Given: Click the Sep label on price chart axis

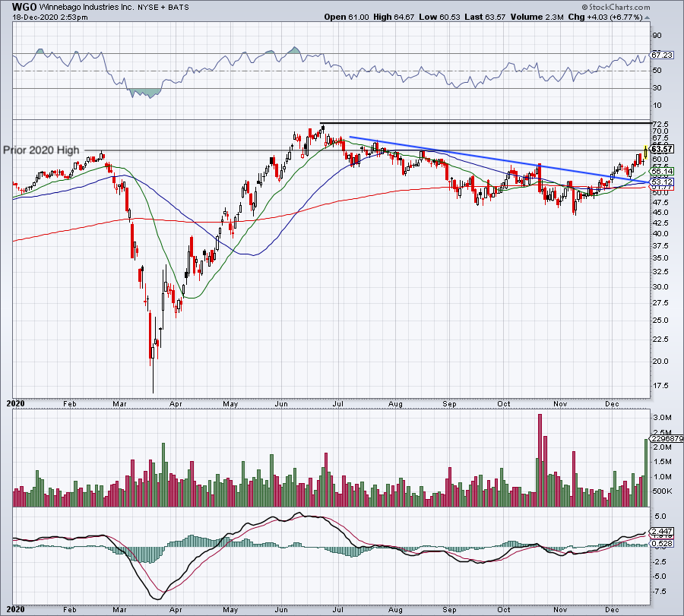Looking at the screenshot, I should pyautogui.click(x=449, y=403).
